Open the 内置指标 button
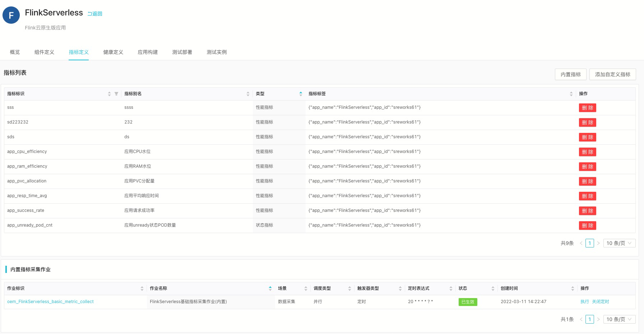Screen dimensions: 644x334 coord(570,74)
